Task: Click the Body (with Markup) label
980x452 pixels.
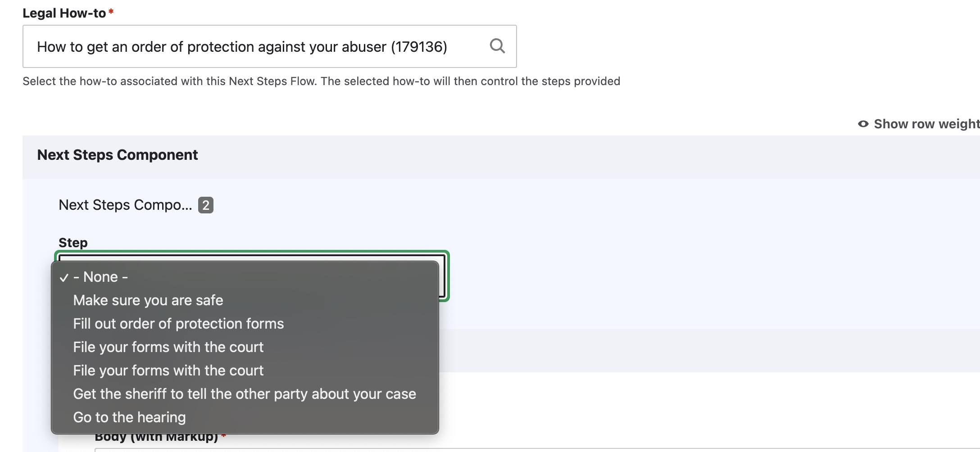Action: point(156,437)
